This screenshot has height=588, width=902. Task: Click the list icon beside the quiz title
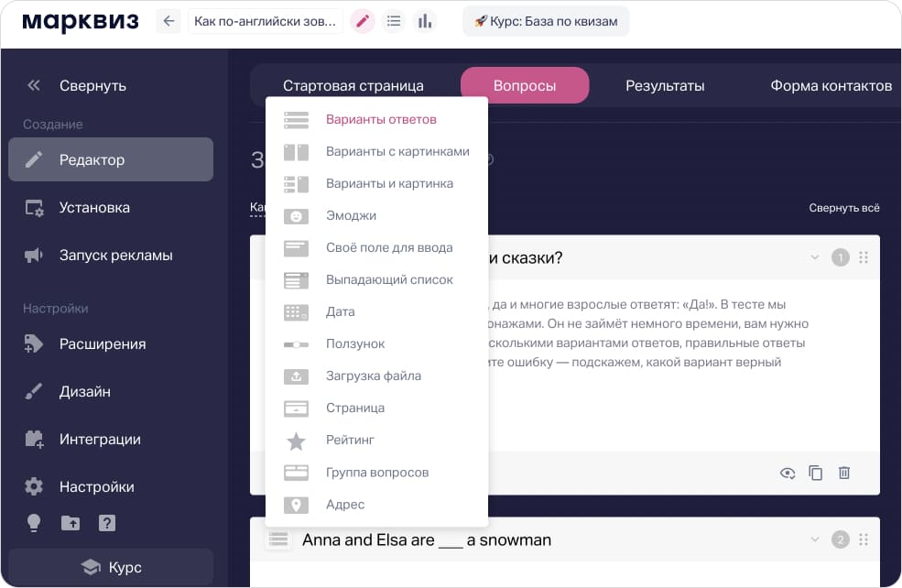[x=394, y=20]
